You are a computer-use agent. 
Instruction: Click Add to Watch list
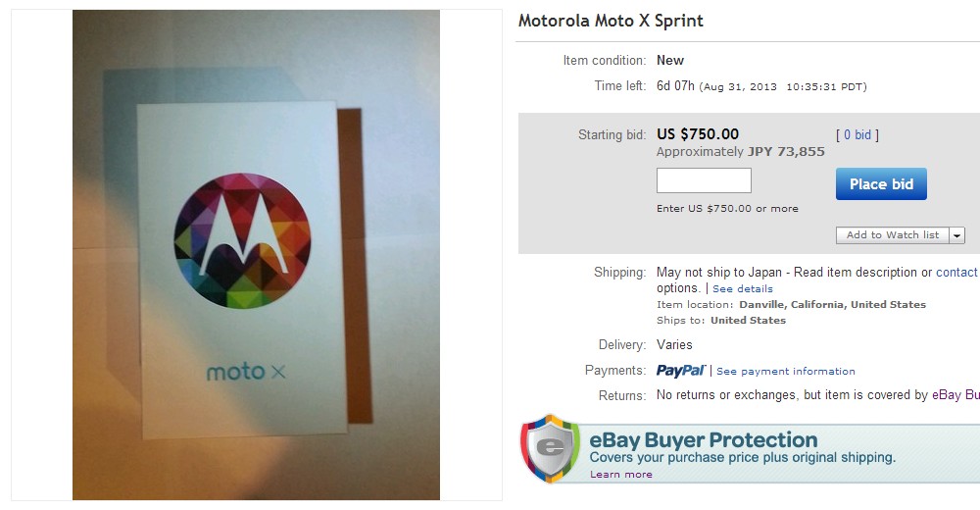(892, 235)
